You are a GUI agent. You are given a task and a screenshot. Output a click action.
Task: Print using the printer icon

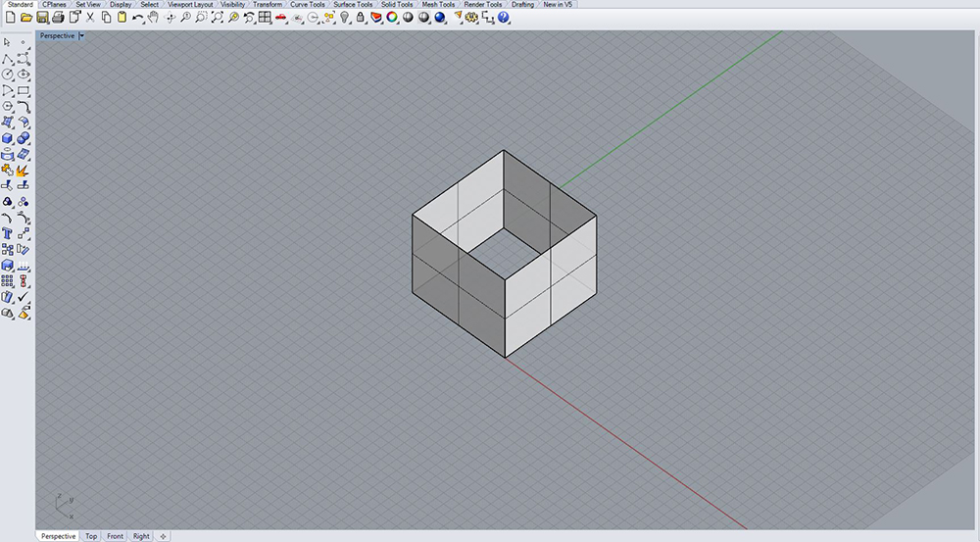tap(58, 18)
